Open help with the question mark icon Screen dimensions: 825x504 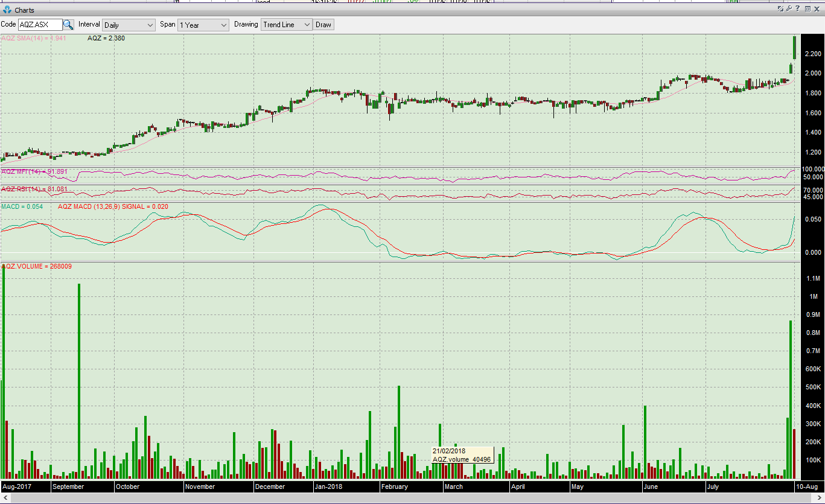[x=798, y=9]
